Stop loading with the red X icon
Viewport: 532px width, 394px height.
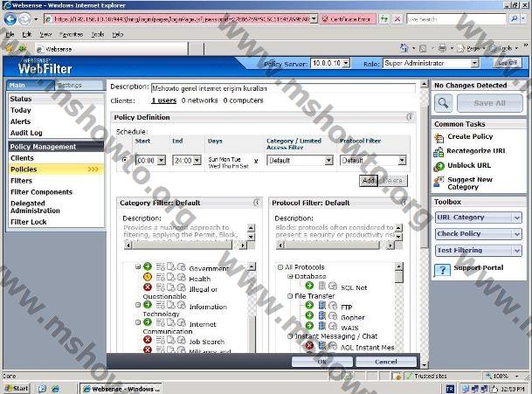pos(397,19)
